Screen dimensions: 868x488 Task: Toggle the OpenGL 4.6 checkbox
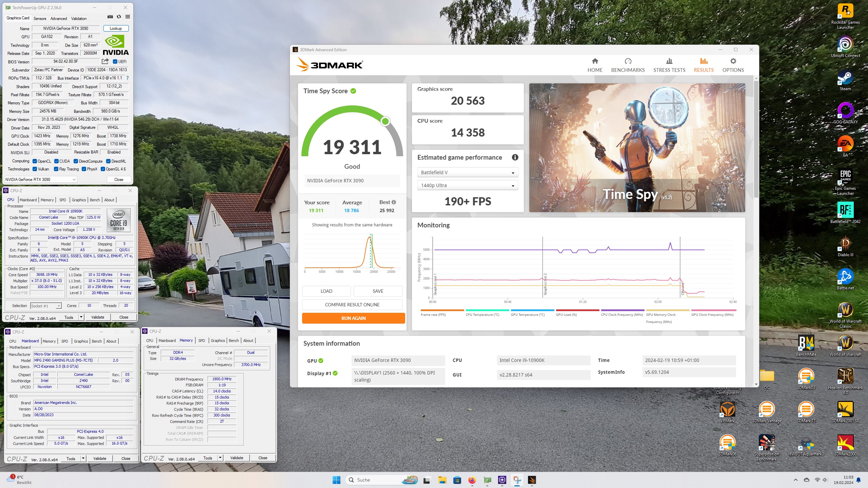103,169
